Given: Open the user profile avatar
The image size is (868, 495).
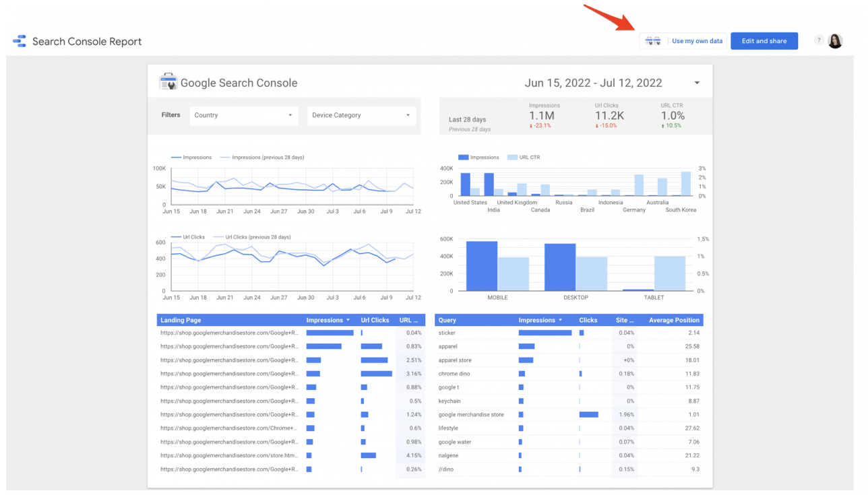Looking at the screenshot, I should click(835, 41).
